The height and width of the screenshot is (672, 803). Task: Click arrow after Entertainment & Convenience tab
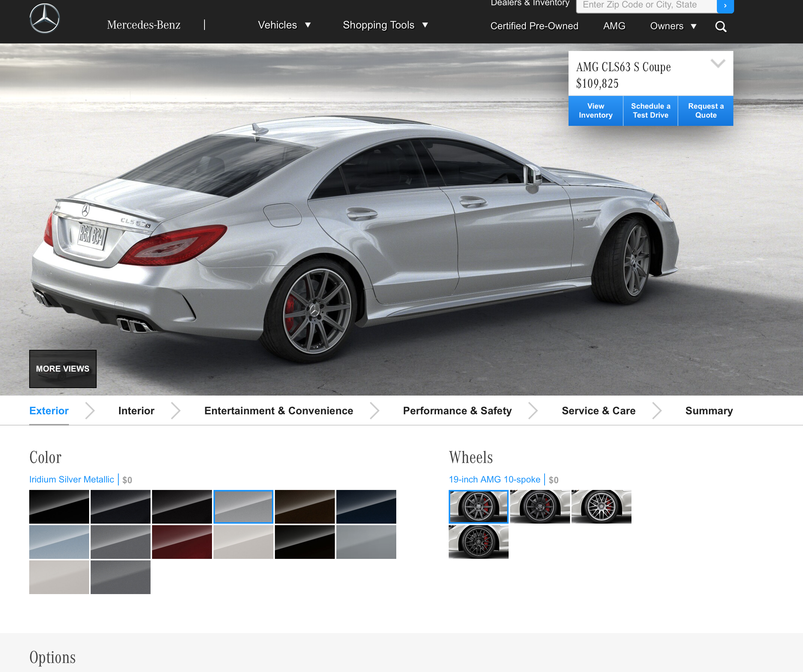point(375,411)
